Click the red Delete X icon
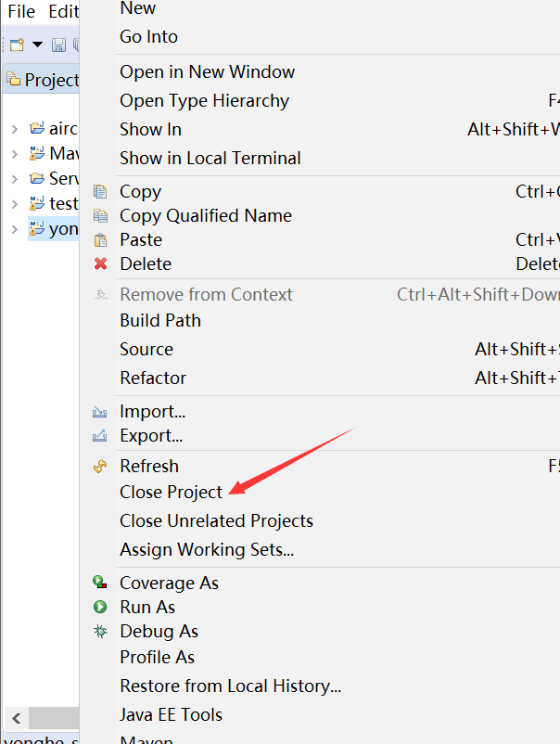 point(100,264)
